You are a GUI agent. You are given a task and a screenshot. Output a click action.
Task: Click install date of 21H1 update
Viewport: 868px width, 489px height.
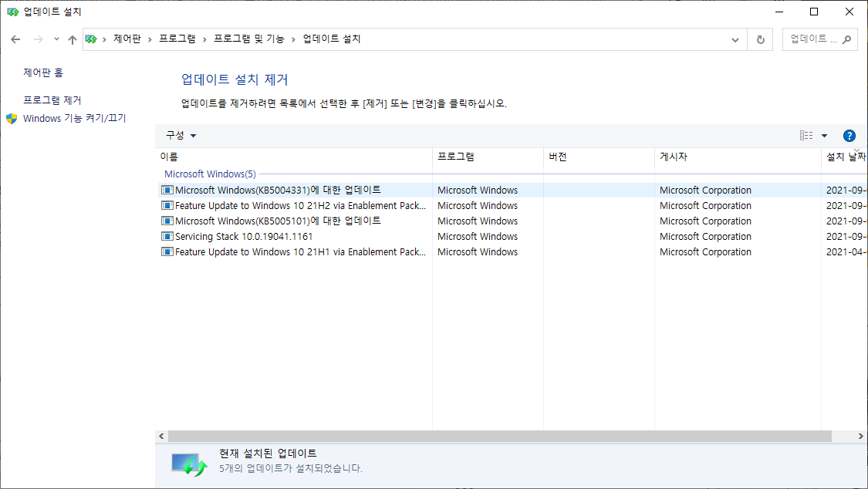pos(846,252)
